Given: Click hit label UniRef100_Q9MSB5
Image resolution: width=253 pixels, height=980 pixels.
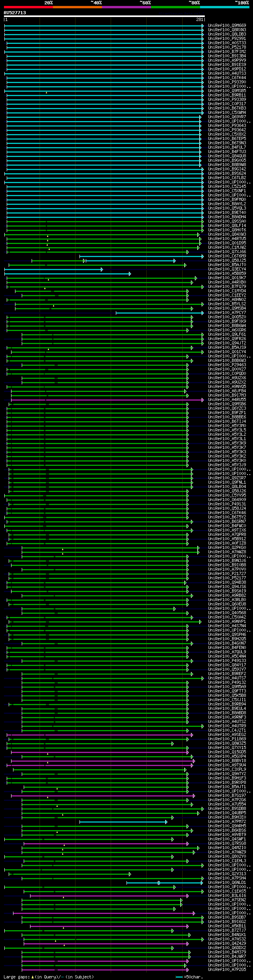Looking at the screenshot, I should click(x=227, y=91).
